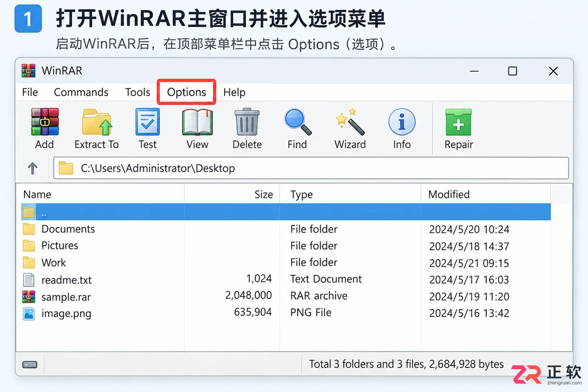
Task: Maximize the WinRAR window
Action: pyautogui.click(x=512, y=71)
